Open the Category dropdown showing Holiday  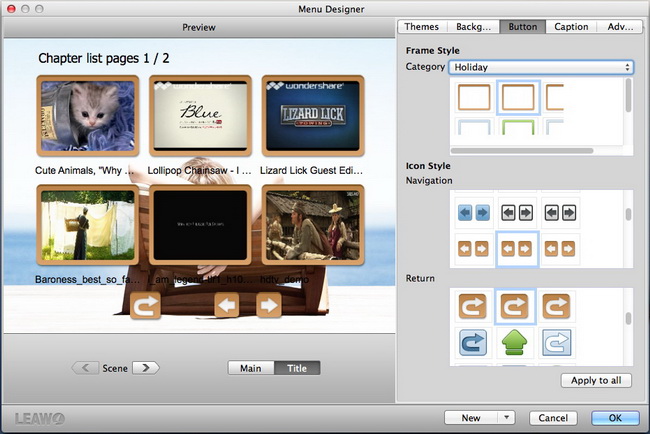point(541,67)
